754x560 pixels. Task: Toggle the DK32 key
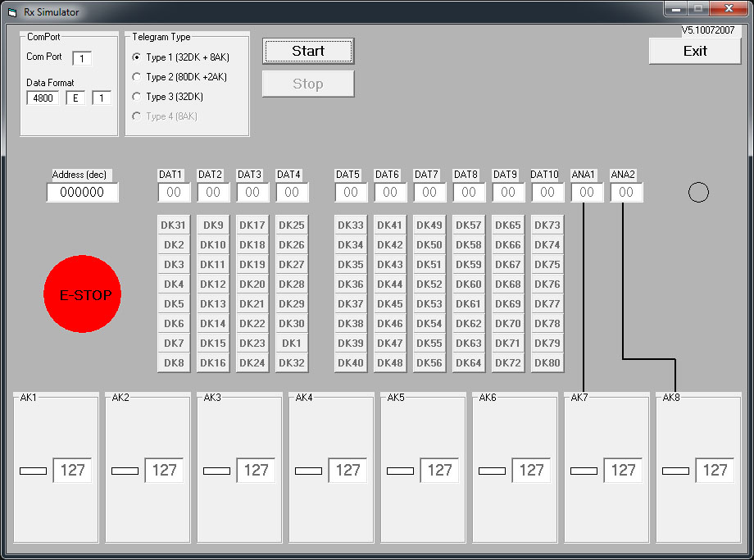pos(292,362)
